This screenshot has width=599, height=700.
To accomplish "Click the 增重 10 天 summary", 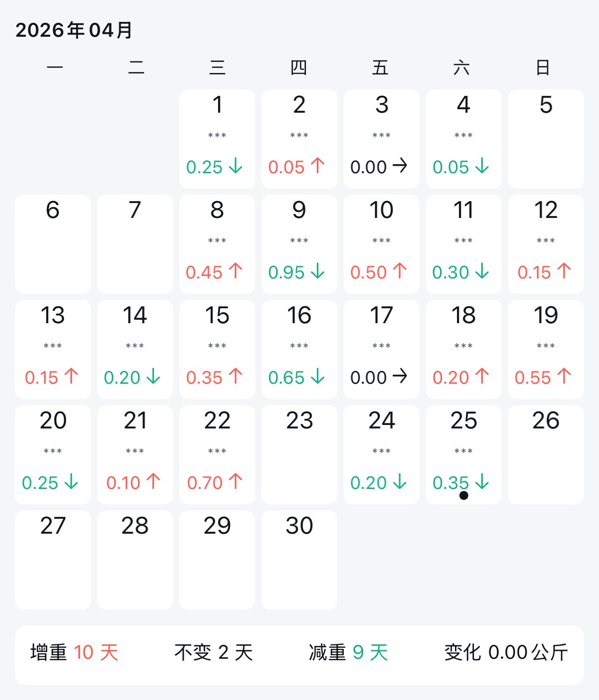I will tap(75, 652).
